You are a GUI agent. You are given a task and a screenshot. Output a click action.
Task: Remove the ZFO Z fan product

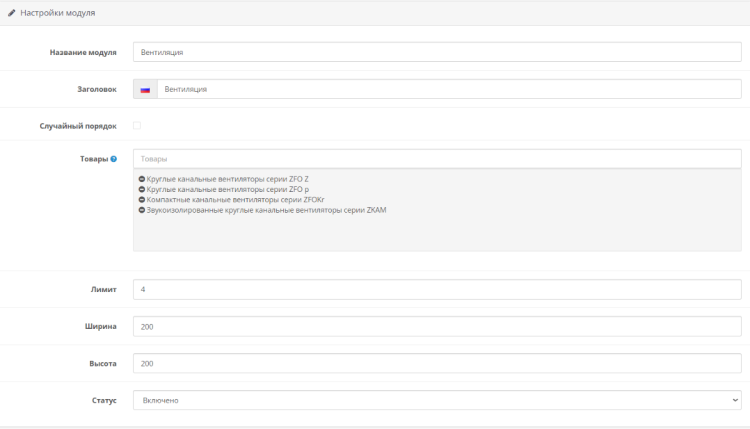[x=140, y=179]
